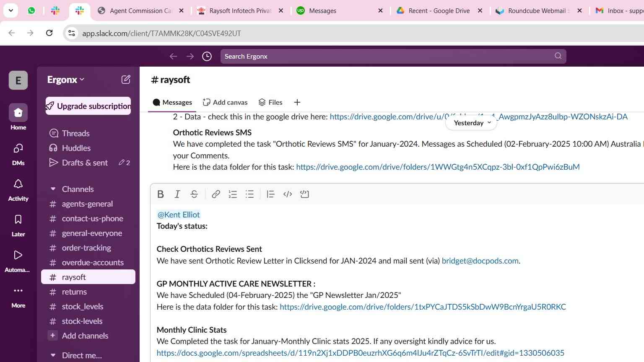Insert a code block in composer
This screenshot has height=362, width=644.
[x=304, y=194]
